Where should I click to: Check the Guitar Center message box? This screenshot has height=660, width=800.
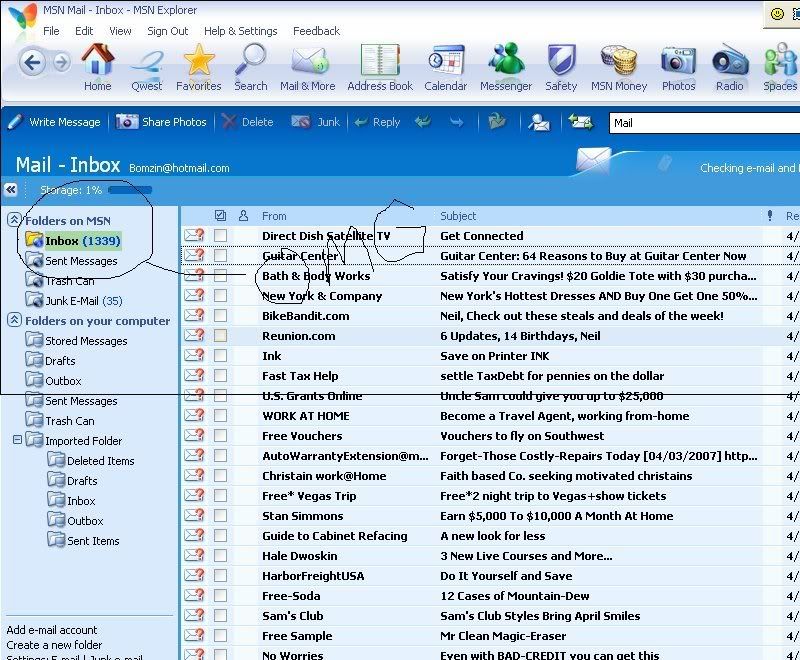pyautogui.click(x=220, y=256)
